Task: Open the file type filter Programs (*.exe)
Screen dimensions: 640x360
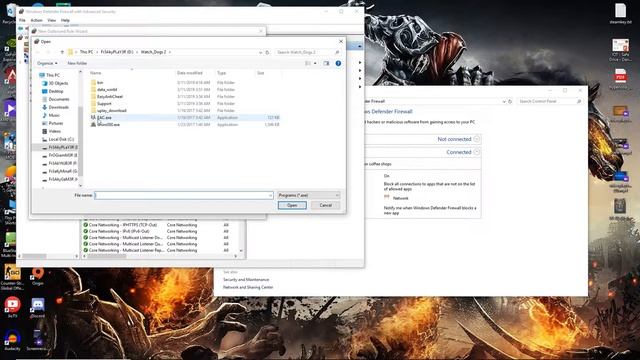Action: coord(309,196)
